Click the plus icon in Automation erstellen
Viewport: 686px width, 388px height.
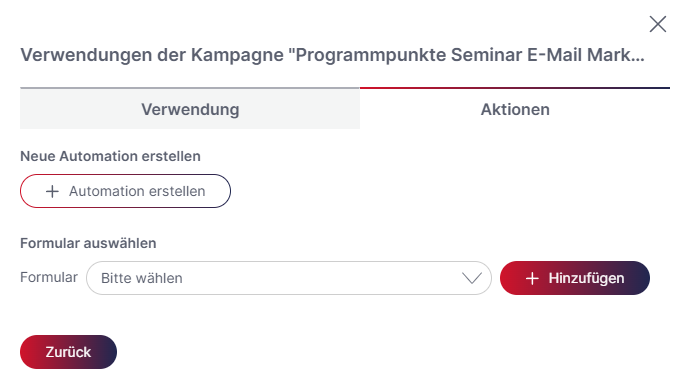[x=52, y=191]
